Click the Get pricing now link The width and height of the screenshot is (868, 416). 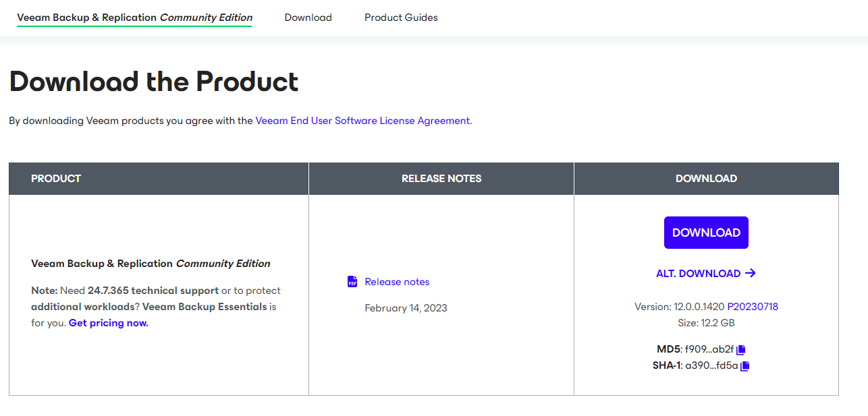click(x=107, y=323)
